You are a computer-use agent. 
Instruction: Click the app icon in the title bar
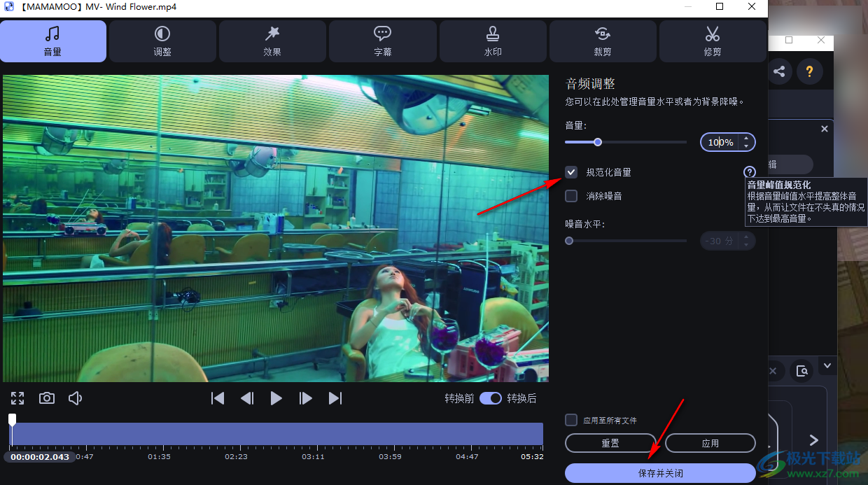[9, 7]
